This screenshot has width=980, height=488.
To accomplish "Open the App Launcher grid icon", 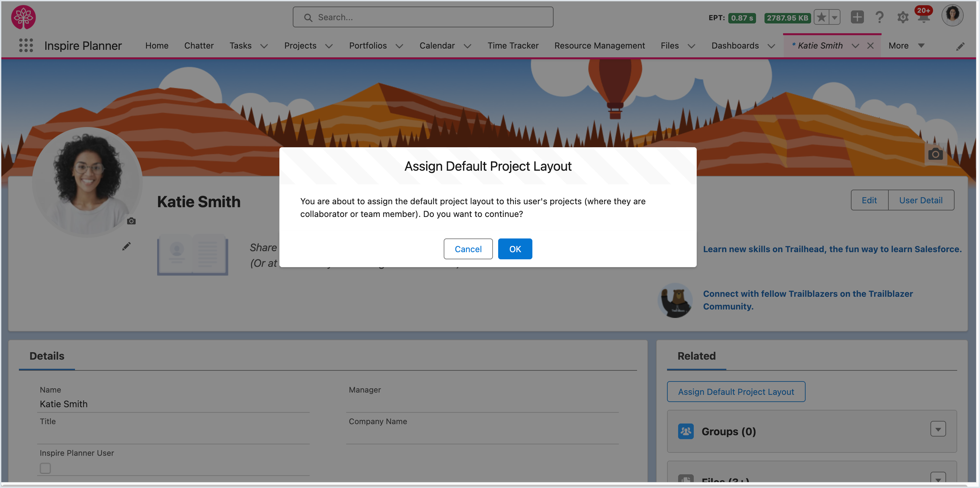I will 26,46.
